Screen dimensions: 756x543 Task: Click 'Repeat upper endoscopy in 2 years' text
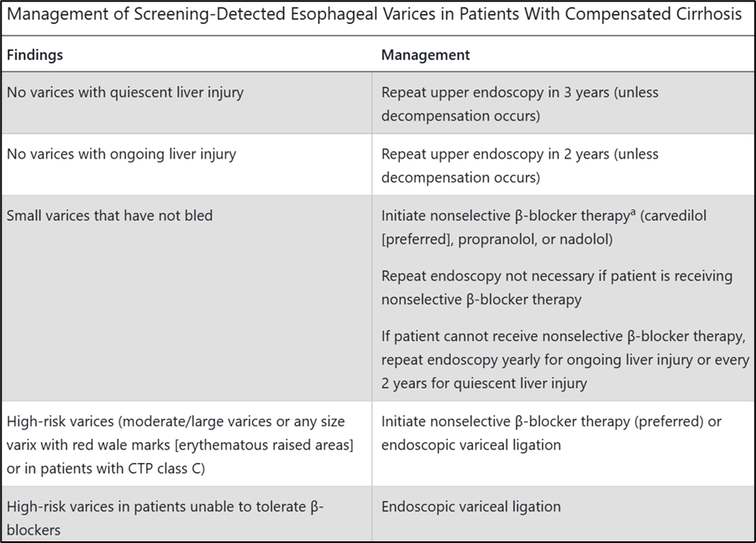pyautogui.click(x=495, y=154)
